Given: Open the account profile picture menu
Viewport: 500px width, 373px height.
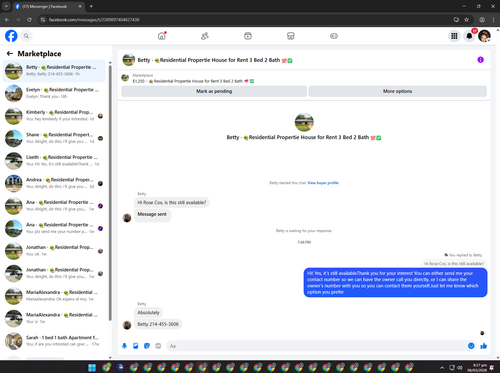Looking at the screenshot, I should (484, 36).
